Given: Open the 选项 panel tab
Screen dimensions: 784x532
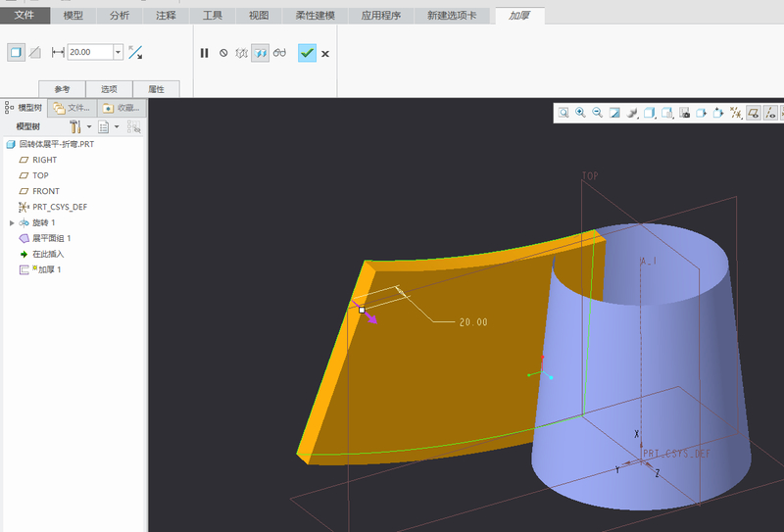Looking at the screenshot, I should click(x=109, y=89).
